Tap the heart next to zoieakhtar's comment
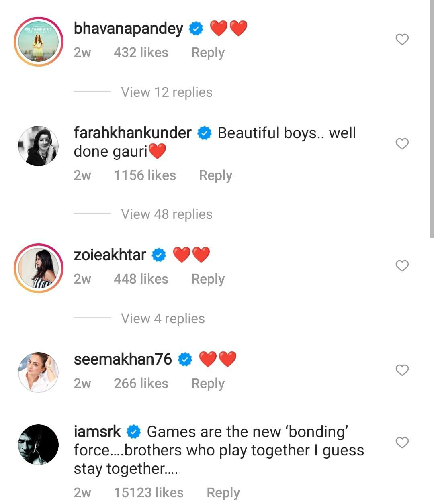Viewport: 434px width, 504px height. pos(402,266)
